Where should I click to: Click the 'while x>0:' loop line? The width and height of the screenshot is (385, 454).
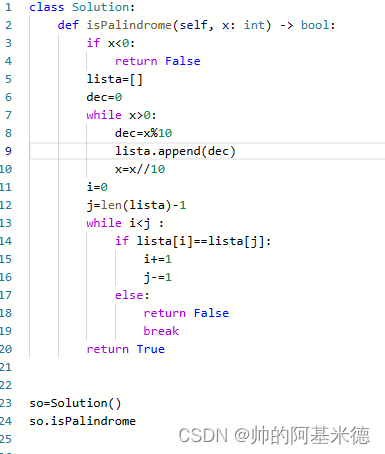tap(121, 115)
